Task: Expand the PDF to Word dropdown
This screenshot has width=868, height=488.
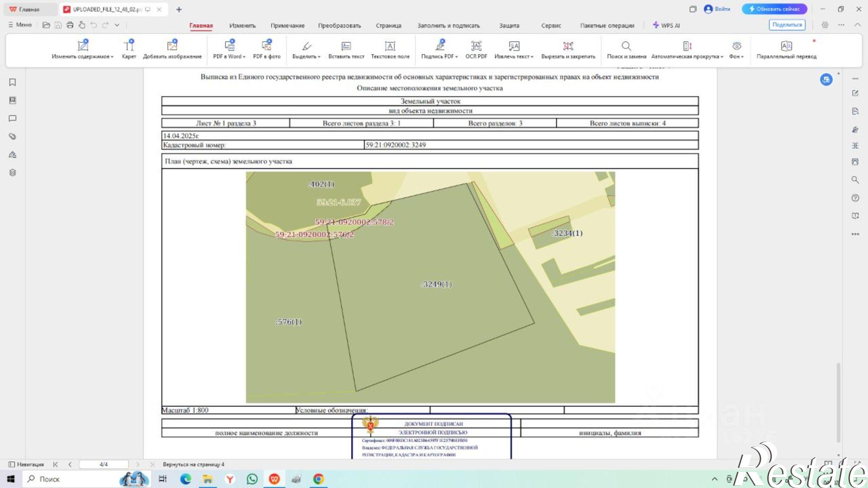Action: 244,57
